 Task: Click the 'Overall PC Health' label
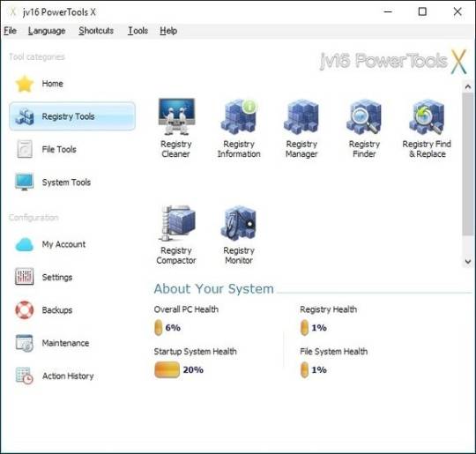186,309
